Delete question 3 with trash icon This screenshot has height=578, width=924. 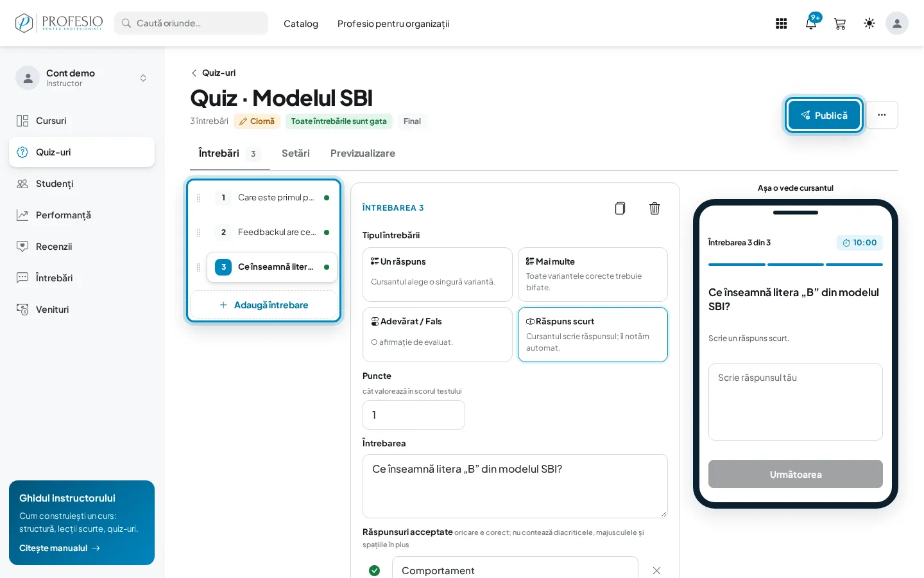coord(654,208)
